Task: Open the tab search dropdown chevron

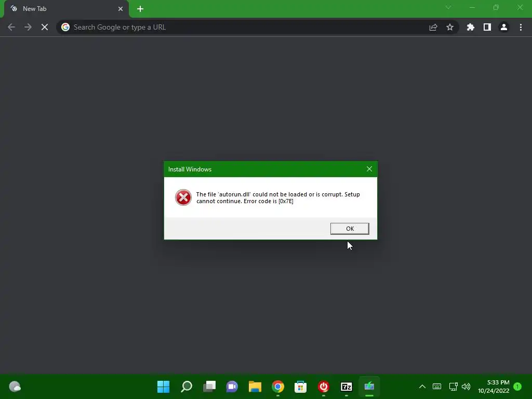Action: 448,7
